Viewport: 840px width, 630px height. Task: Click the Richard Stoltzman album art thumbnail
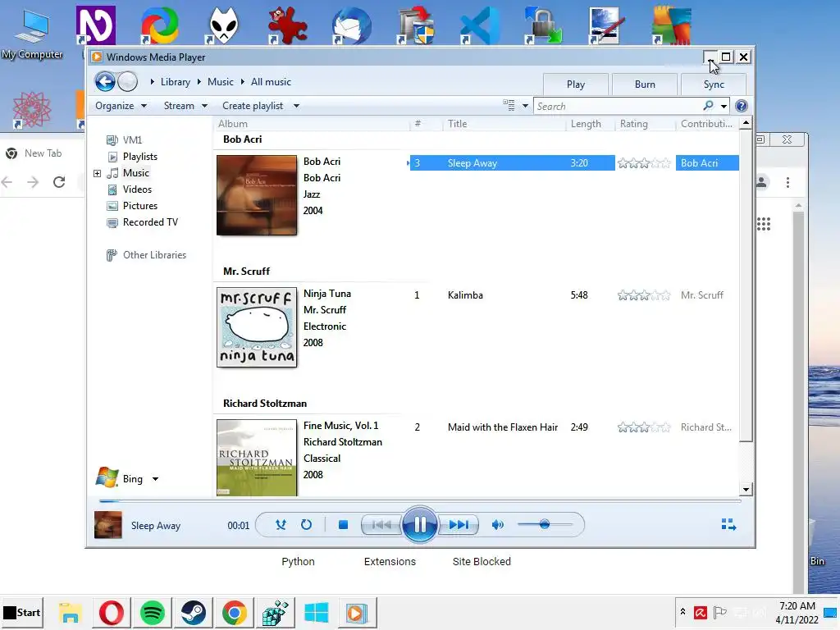[x=257, y=458]
